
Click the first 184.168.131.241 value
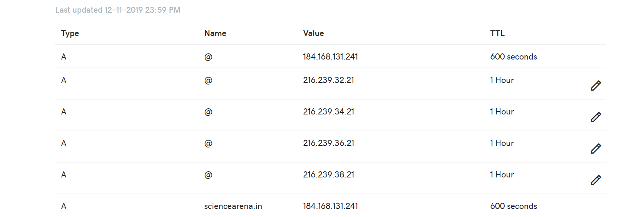[x=330, y=57]
